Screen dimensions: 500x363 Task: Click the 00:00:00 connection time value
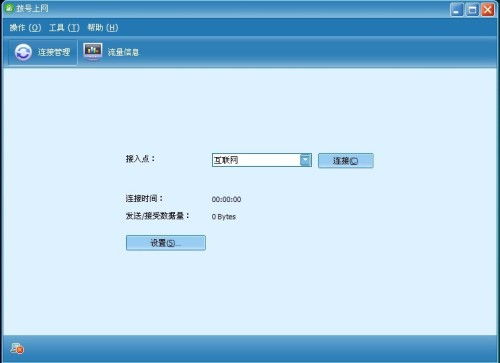226,199
